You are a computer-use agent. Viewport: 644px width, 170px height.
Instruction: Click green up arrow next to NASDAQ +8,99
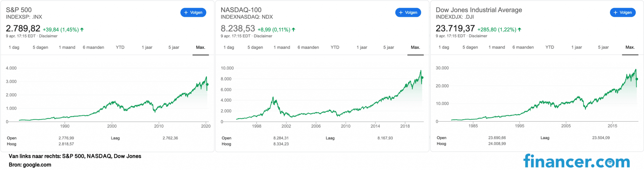293,30
